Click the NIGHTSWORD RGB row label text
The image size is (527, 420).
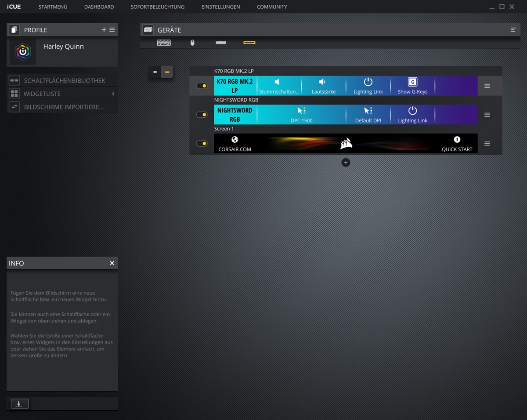pos(236,100)
